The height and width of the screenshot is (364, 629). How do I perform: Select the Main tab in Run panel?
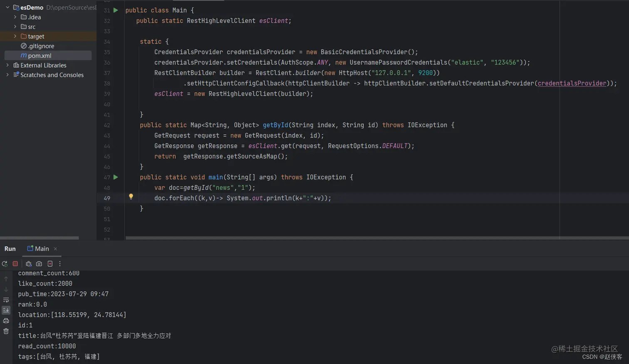pyautogui.click(x=42, y=249)
